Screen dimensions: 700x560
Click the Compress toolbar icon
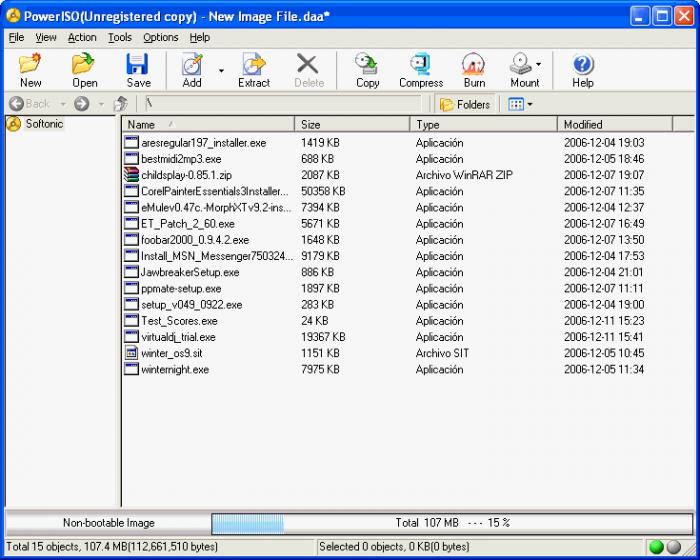pos(420,70)
